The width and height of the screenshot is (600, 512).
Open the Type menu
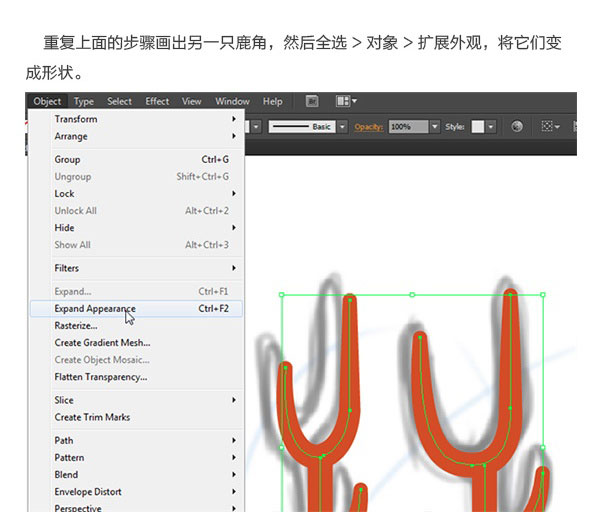pos(84,101)
